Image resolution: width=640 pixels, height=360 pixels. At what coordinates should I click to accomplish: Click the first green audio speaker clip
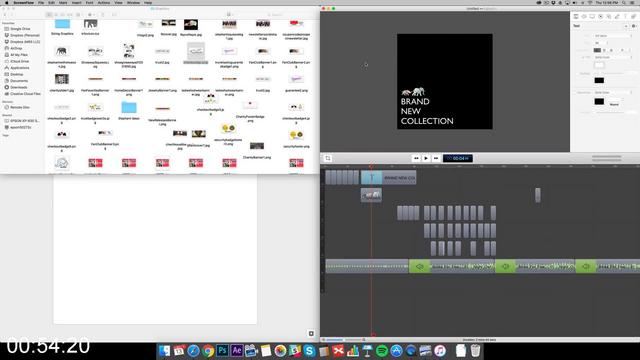[419, 266]
